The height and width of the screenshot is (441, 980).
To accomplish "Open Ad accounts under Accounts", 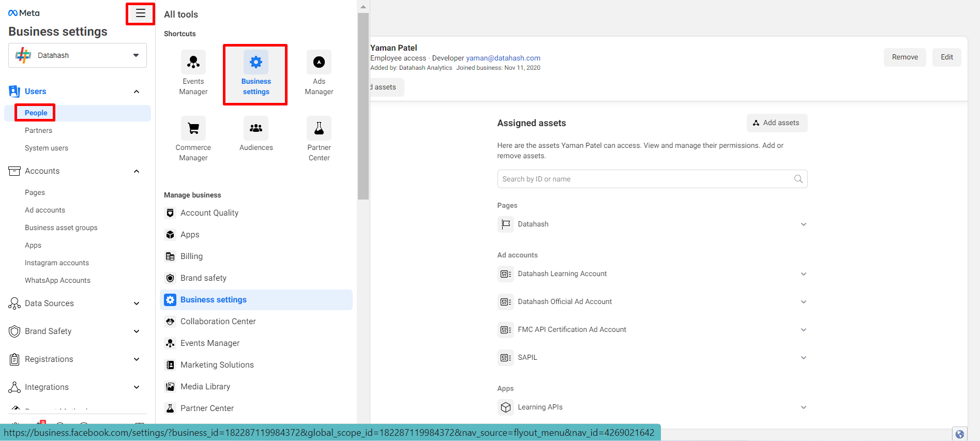I will pos(45,210).
